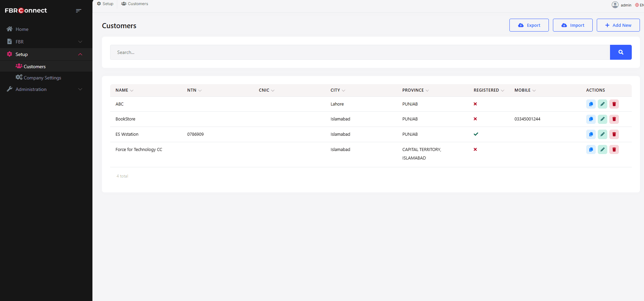Viewport: 644px width, 301px height.
Task: Open the language globe selector
Action: click(637, 5)
